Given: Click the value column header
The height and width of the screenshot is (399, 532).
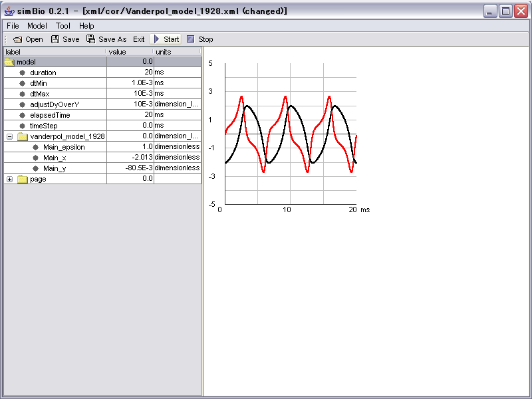Looking at the screenshot, I should pos(130,52).
